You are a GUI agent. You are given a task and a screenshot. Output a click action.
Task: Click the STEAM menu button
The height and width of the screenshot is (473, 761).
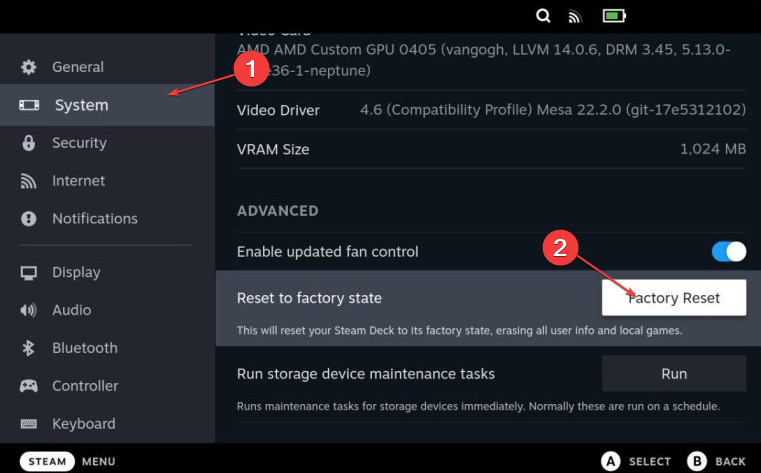(x=47, y=461)
